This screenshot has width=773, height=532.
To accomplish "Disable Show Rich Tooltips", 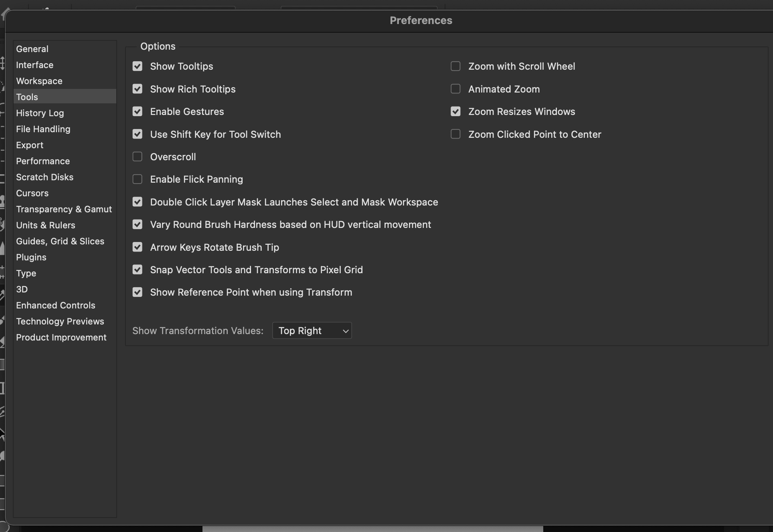I will 138,89.
